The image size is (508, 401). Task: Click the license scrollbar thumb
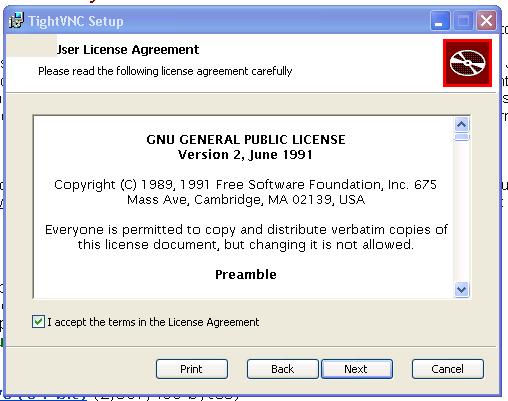click(x=462, y=137)
